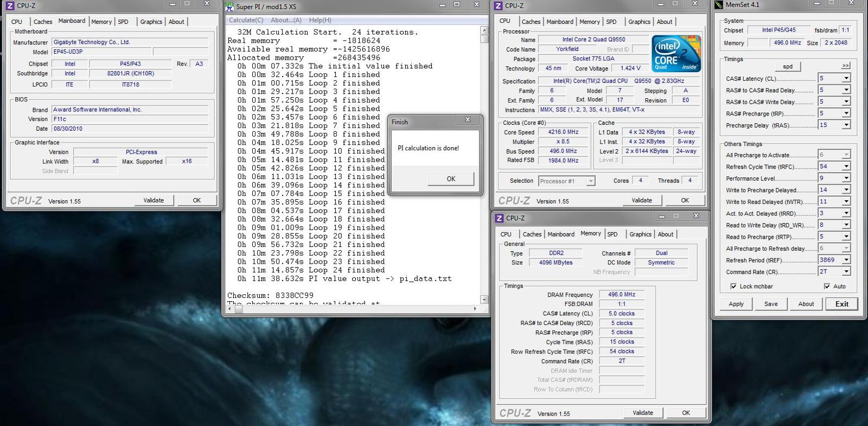This screenshot has width=868, height=426.
Task: Click the Save button in MemSet
Action: coord(771,304)
